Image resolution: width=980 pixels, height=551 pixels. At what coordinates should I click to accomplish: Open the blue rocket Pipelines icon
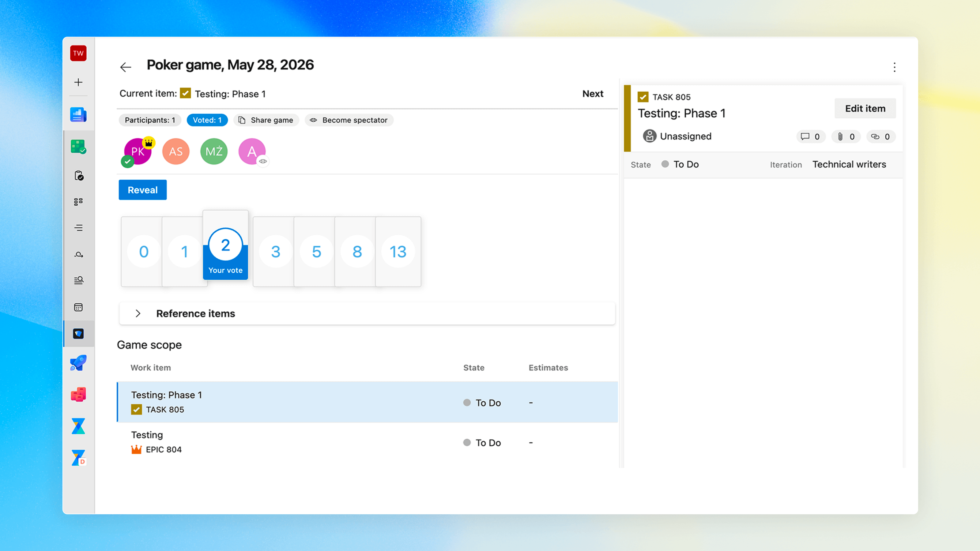coord(78,363)
